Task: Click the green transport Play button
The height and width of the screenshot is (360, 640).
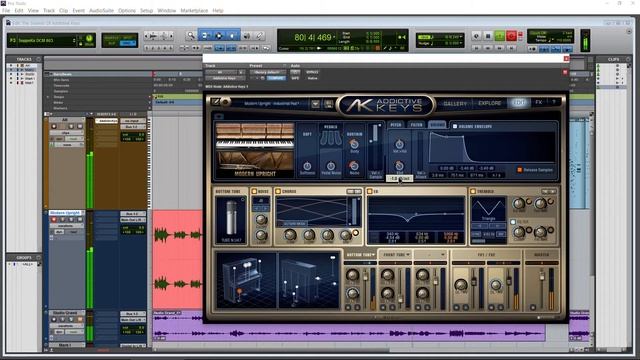Action: click(500, 36)
